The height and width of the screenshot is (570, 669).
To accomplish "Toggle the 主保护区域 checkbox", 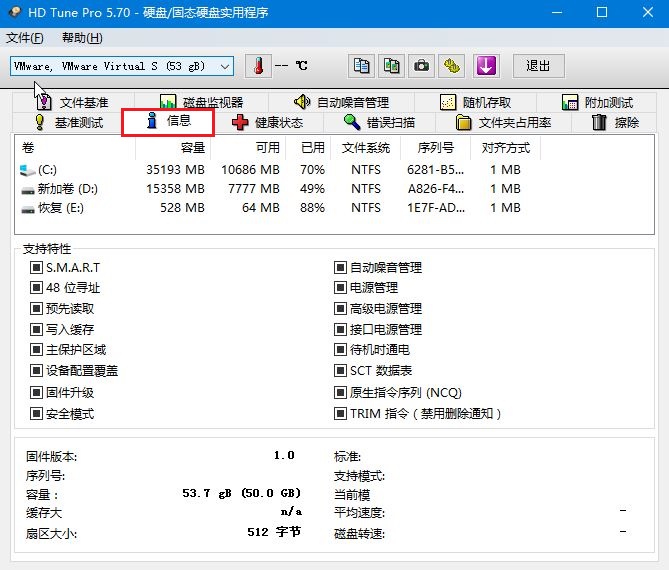I will (x=36, y=350).
